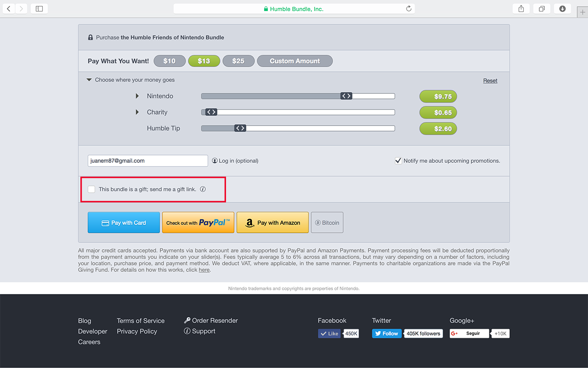The width and height of the screenshot is (588, 368).
Task: Click the $2.60 Humble Tip amount pill
Action: (x=438, y=129)
